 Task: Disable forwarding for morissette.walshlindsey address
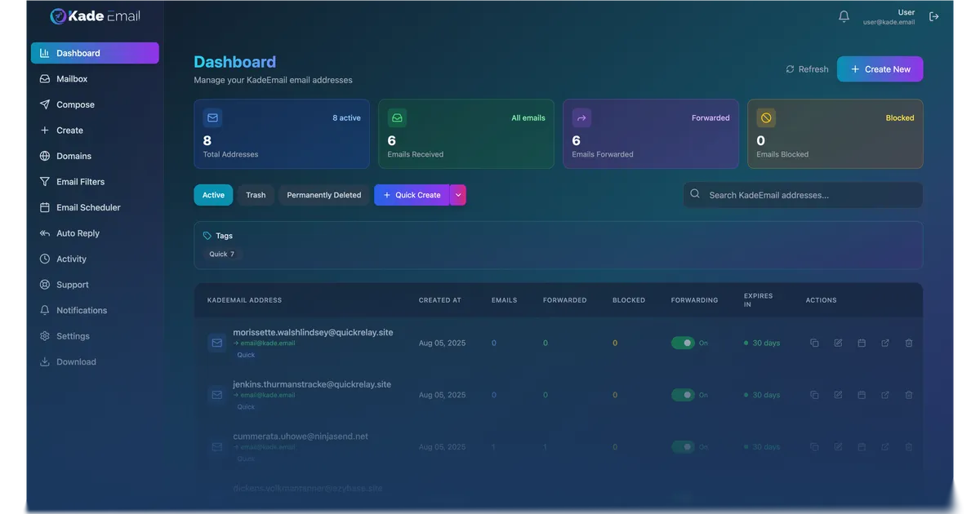683,343
